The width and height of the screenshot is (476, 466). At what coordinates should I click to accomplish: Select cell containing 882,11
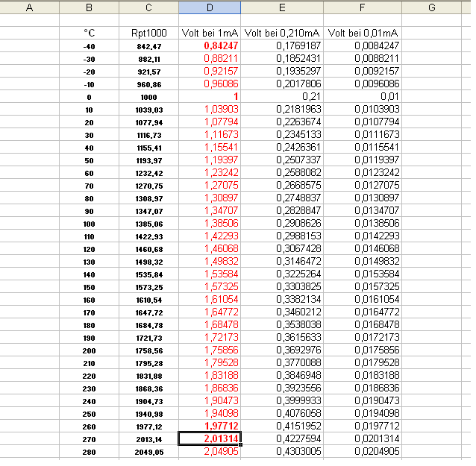(x=148, y=59)
